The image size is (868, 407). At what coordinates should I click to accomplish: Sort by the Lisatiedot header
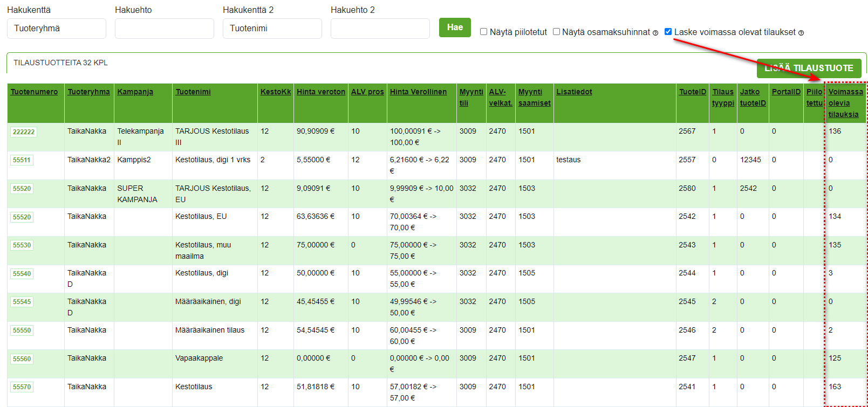[574, 92]
